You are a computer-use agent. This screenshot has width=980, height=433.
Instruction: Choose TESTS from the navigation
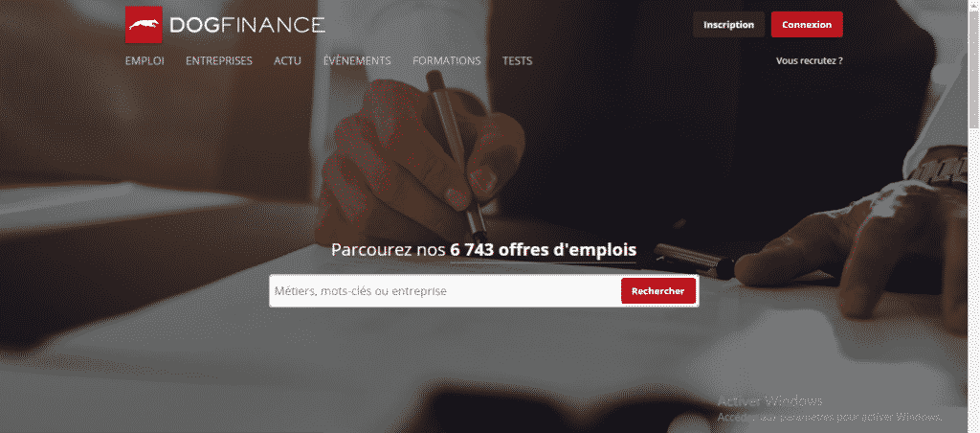tap(518, 60)
